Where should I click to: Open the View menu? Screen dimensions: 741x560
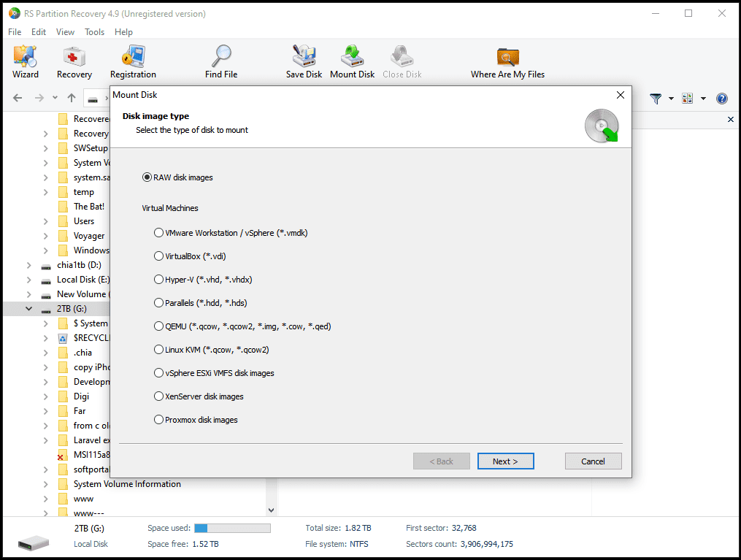65,31
